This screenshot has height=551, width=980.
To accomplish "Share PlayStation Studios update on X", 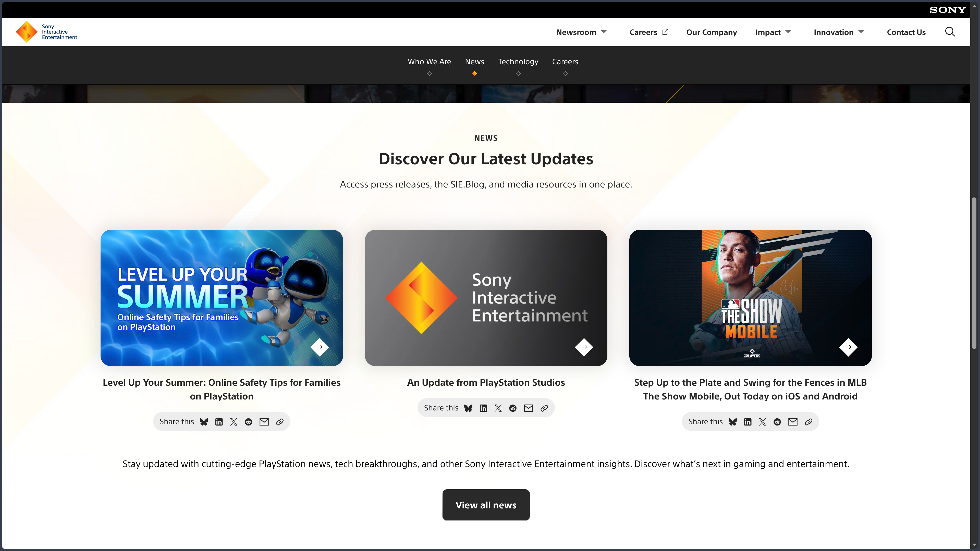I will tap(498, 408).
